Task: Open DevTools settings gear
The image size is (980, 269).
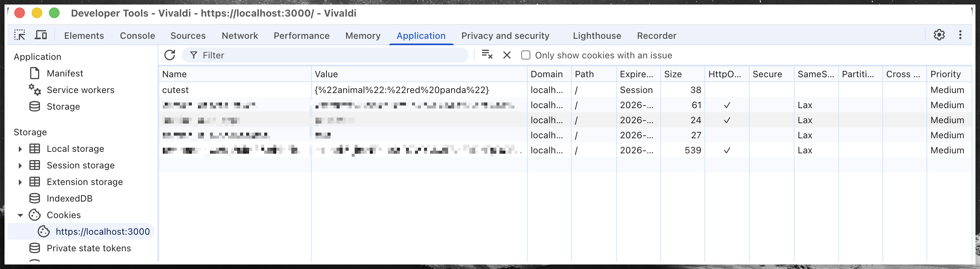Action: 939,35
